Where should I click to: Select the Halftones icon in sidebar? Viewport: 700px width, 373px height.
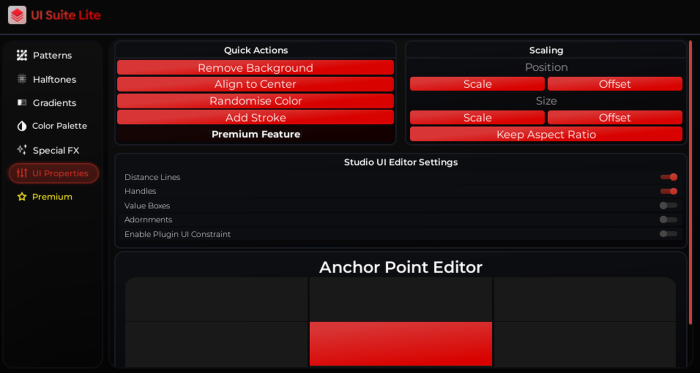pos(22,79)
